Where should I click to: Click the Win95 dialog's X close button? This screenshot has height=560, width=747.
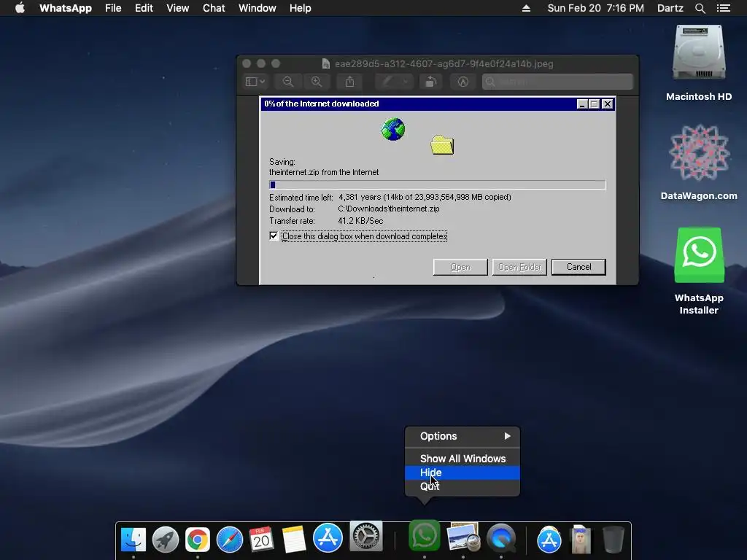607,104
